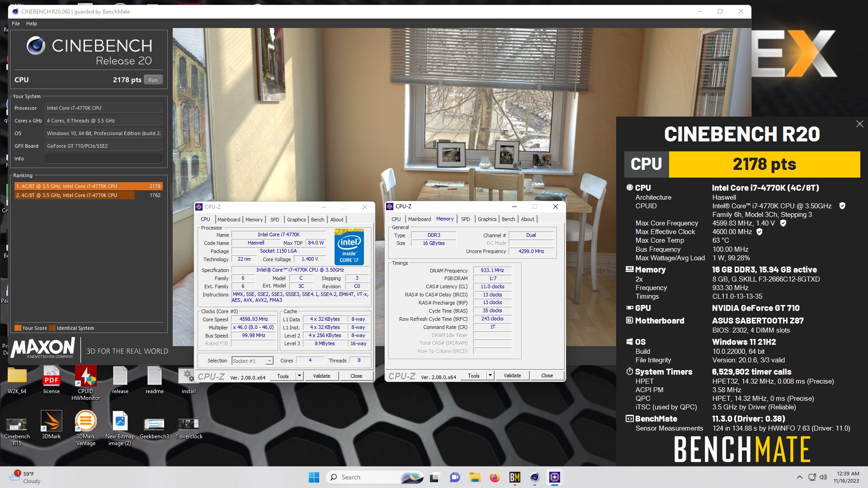Click the shield beside Max Effective Clock
This screenshot has height=488, width=868.
759,231
